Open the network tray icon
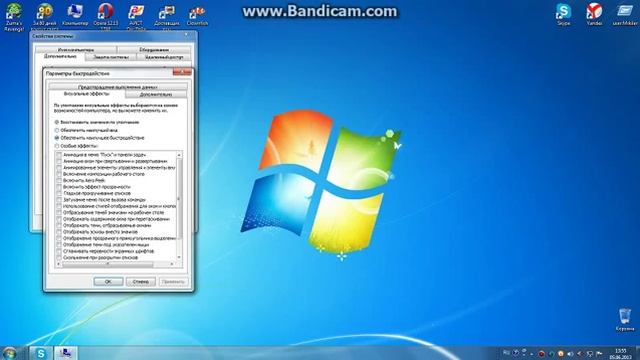This screenshot has width=640, height=360. point(590,354)
